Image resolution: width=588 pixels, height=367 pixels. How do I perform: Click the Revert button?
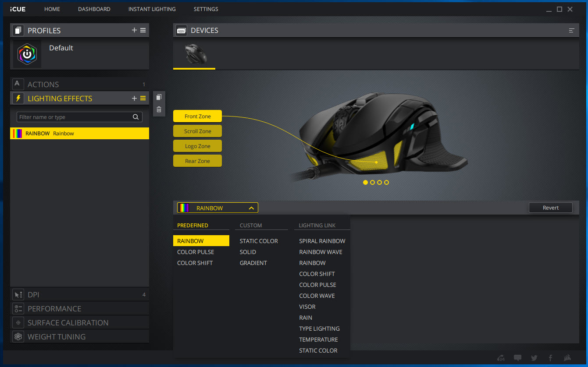tap(551, 208)
